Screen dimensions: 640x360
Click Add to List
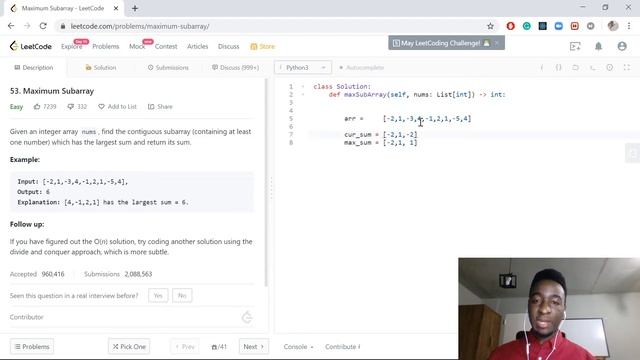[118, 107]
